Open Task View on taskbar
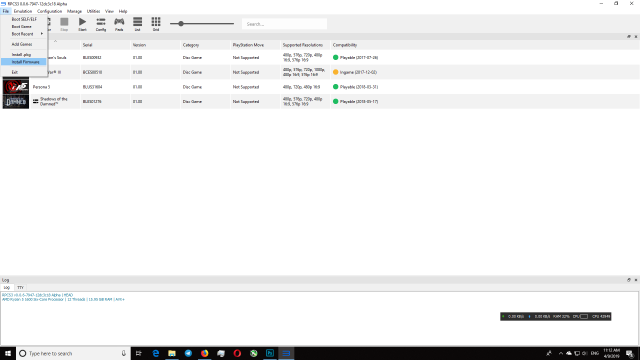640x360 pixels. [139, 353]
